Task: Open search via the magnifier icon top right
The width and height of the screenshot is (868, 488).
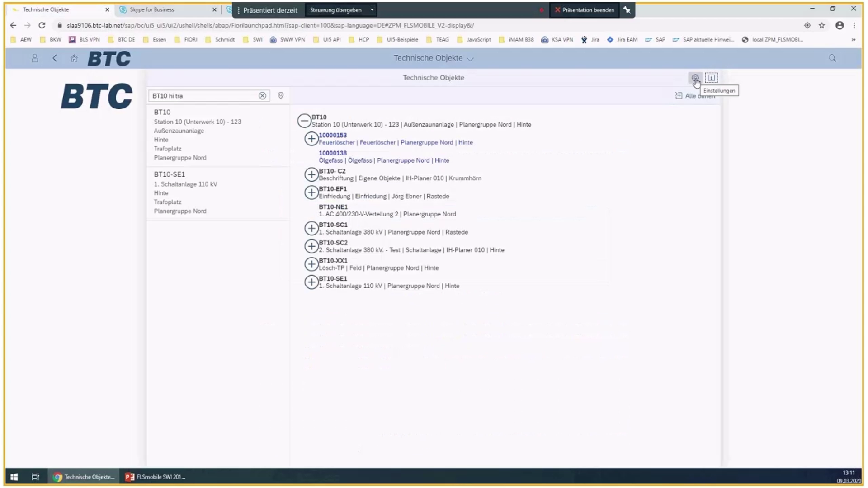Action: 832,58
